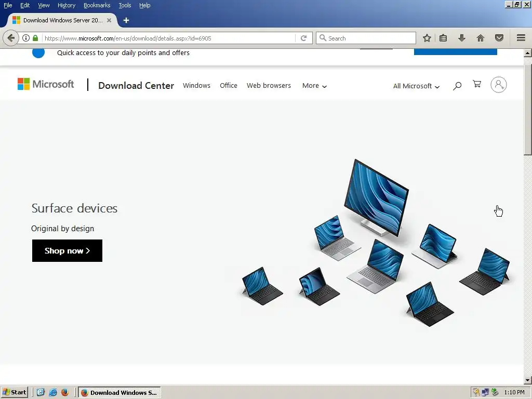Save page to Pocket icon
The image size is (532, 399).
pyautogui.click(x=499, y=38)
